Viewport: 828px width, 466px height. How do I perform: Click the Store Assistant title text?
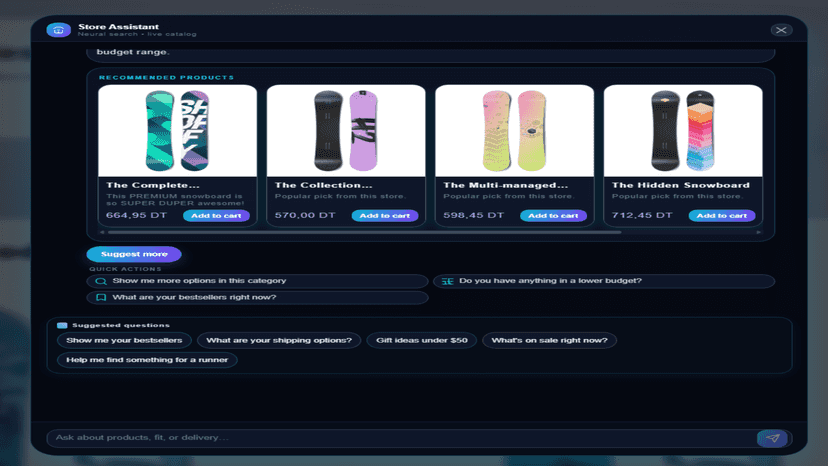[x=118, y=26]
